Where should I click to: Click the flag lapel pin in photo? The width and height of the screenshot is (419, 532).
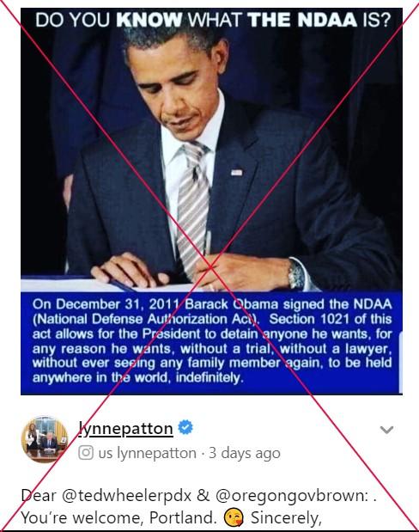coord(237,173)
